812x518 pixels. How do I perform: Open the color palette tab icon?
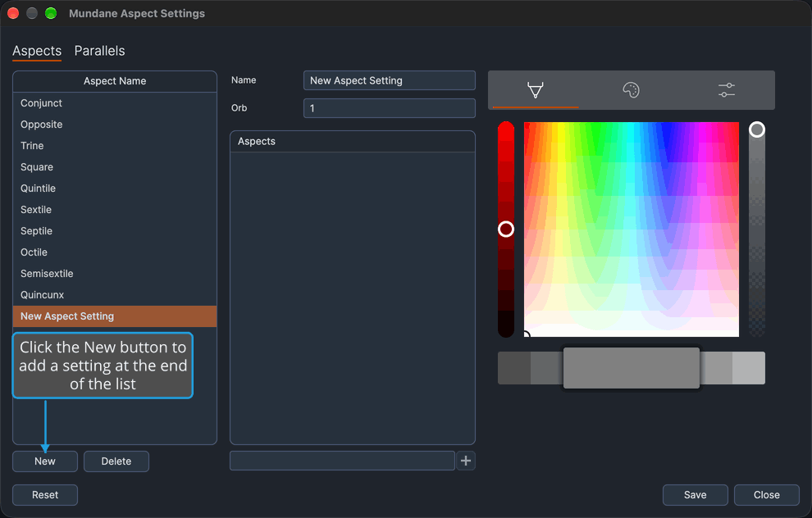coord(631,90)
